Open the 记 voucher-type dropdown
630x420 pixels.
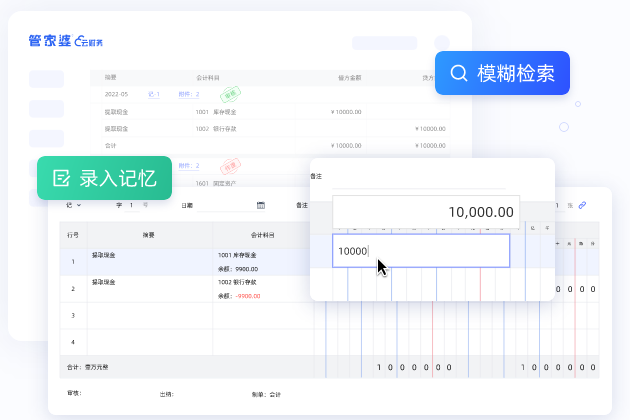click(74, 205)
